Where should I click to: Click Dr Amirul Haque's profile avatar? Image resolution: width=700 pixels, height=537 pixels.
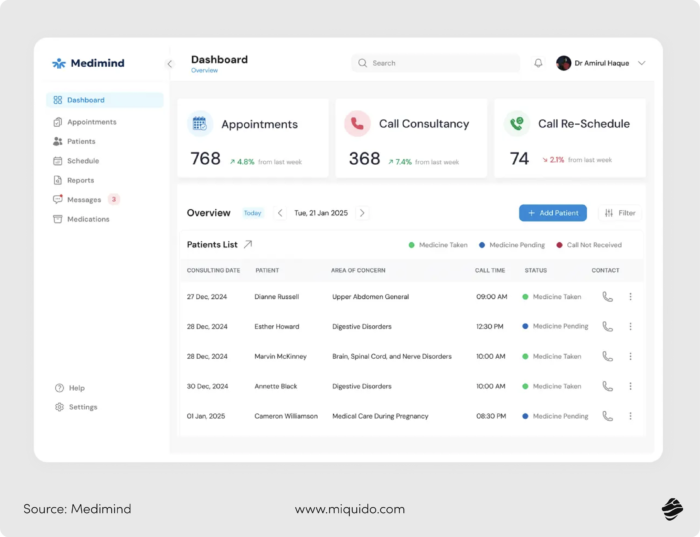coord(563,63)
